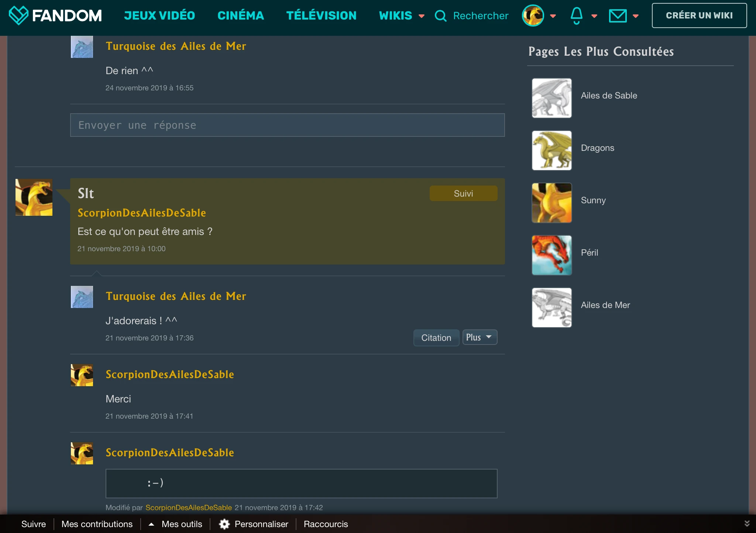Viewport: 756px width, 533px height.
Task: Open notifications bell icon
Action: pos(576,15)
